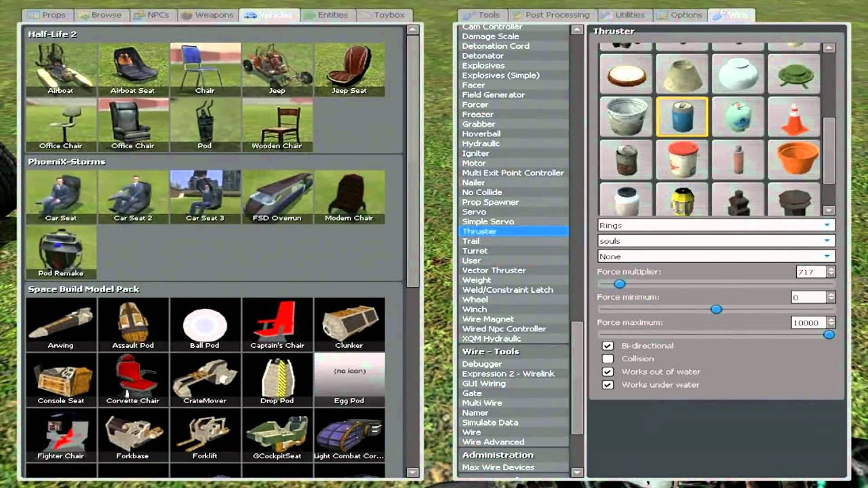The height and width of the screenshot is (488, 868).
Task: Open the Rings effect dropdown
Action: tap(716, 225)
